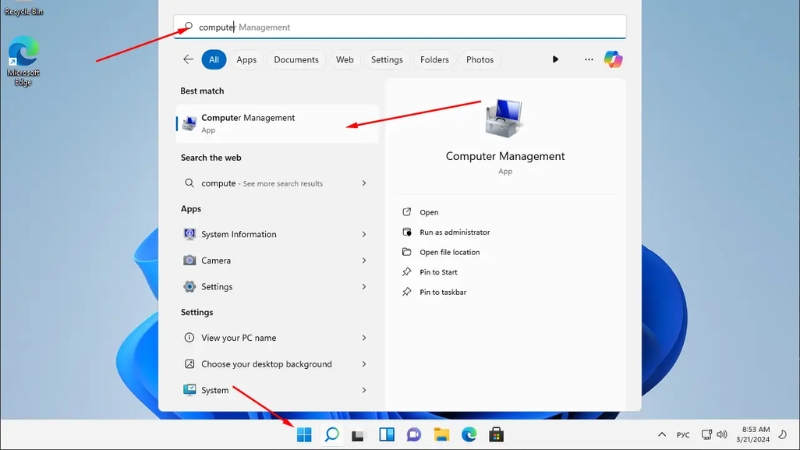Expand the Settings app result chevron
Screen dimensions: 800x450
(x=364, y=286)
